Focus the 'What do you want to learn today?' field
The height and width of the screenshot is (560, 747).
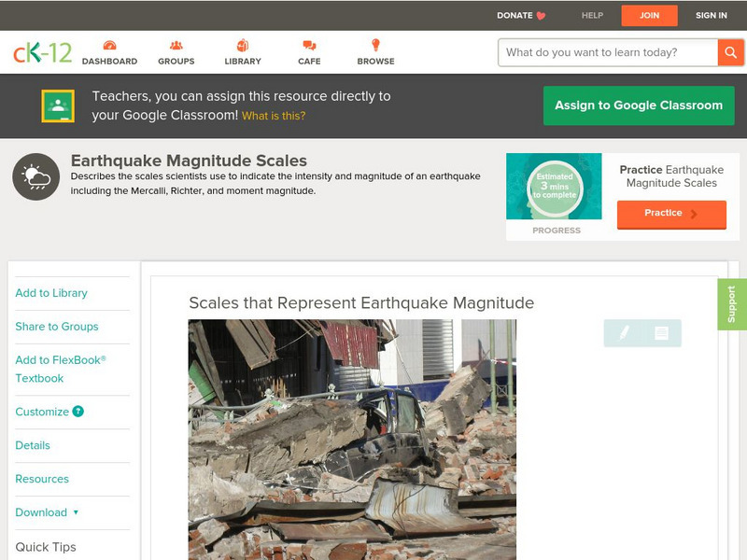click(608, 52)
